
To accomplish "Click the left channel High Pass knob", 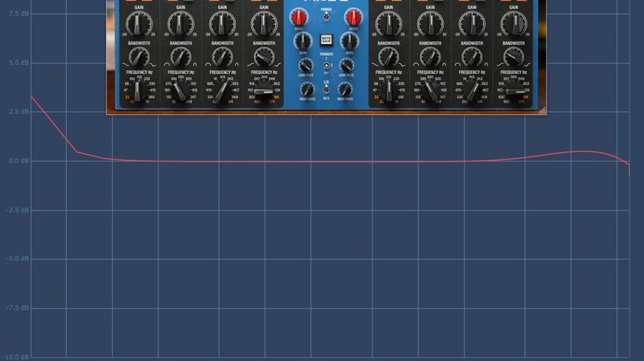I will pyautogui.click(x=306, y=89).
